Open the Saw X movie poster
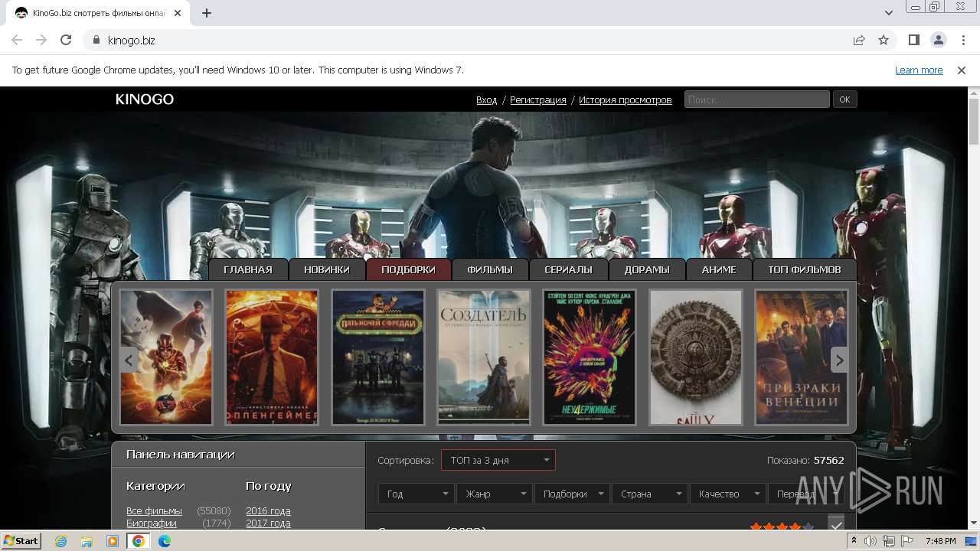Viewport: 980px width, 551px height. tap(696, 357)
